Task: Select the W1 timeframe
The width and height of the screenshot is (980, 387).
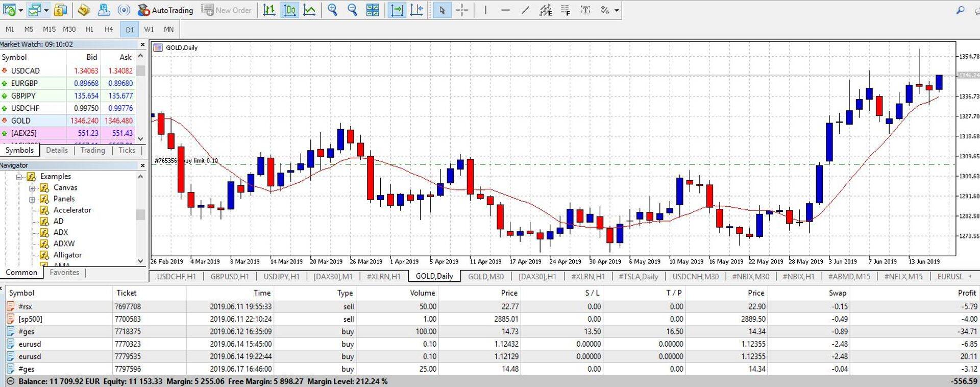Action: click(149, 29)
